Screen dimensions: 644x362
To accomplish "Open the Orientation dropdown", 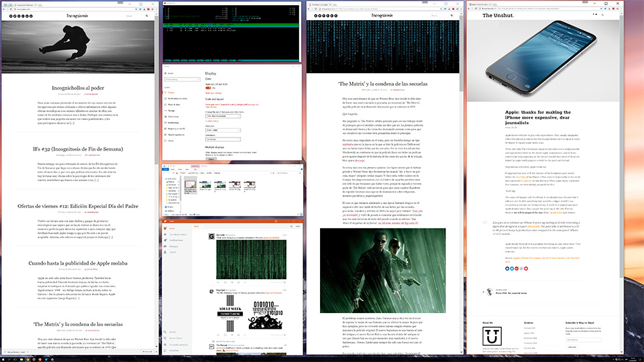I will pos(221,139).
